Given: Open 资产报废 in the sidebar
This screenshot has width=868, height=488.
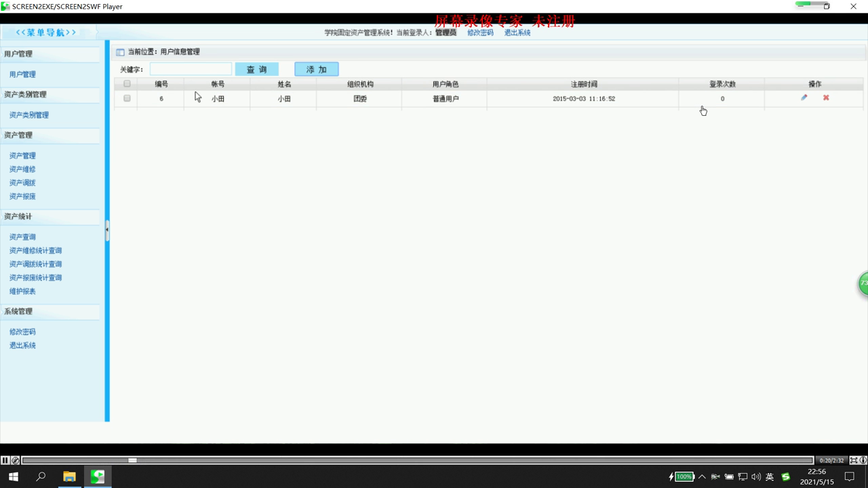Looking at the screenshot, I should (x=22, y=197).
